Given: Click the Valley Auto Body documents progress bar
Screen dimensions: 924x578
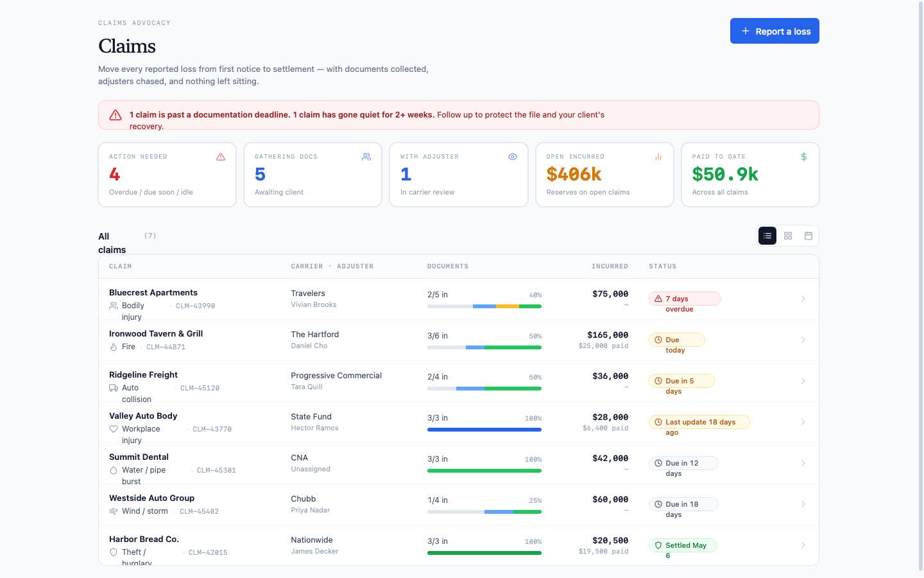Looking at the screenshot, I should pyautogui.click(x=484, y=430).
